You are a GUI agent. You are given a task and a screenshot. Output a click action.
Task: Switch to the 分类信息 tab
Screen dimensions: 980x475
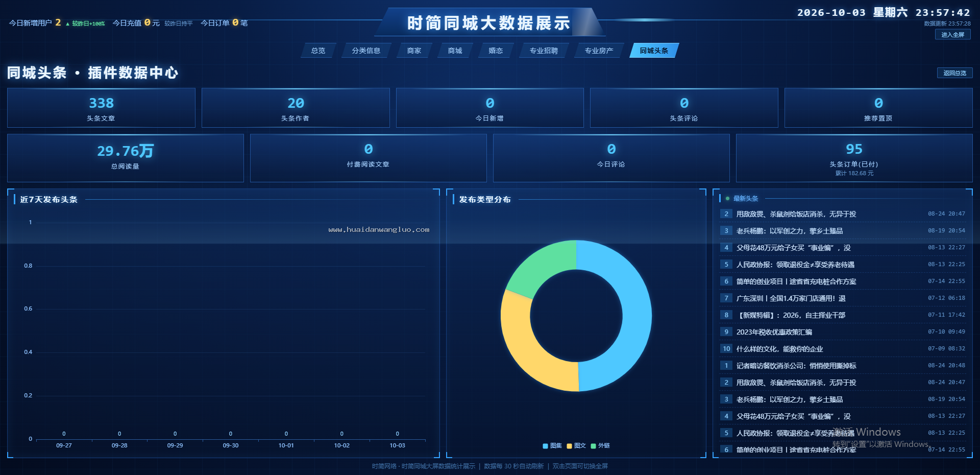[x=366, y=51]
